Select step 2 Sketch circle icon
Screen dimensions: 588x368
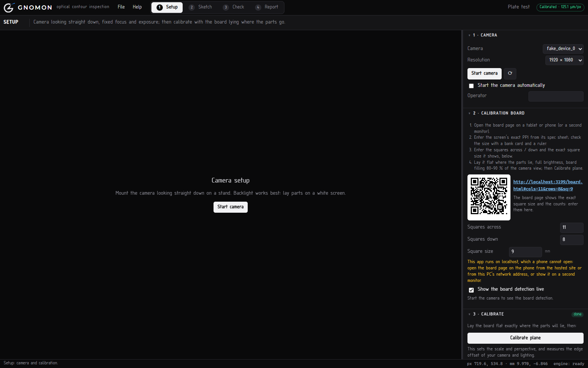click(192, 7)
